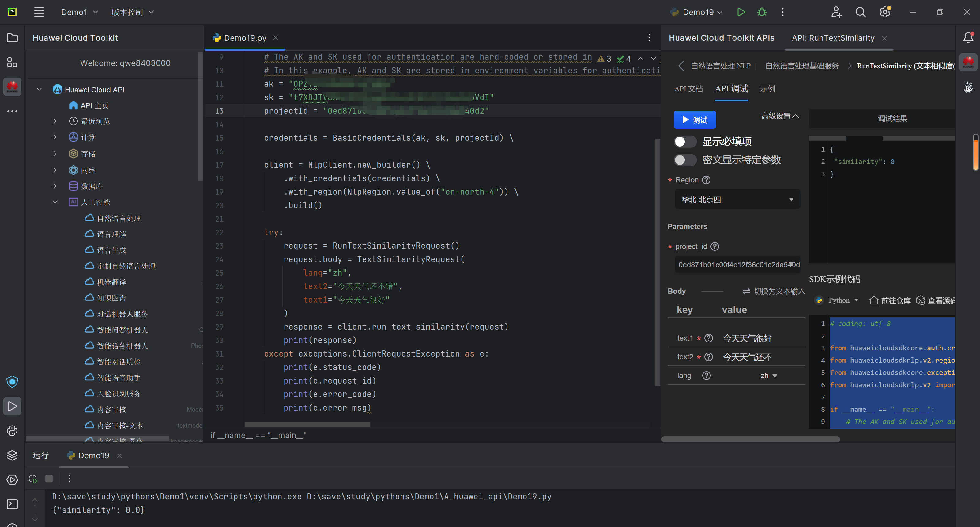Open the Python Console tool window icon
Image resolution: width=980 pixels, height=527 pixels.
pyautogui.click(x=12, y=431)
